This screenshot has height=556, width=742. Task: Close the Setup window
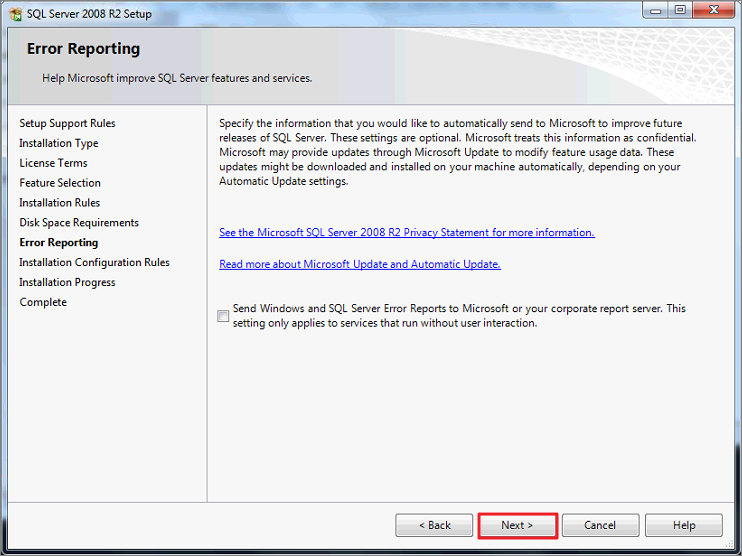click(x=714, y=10)
